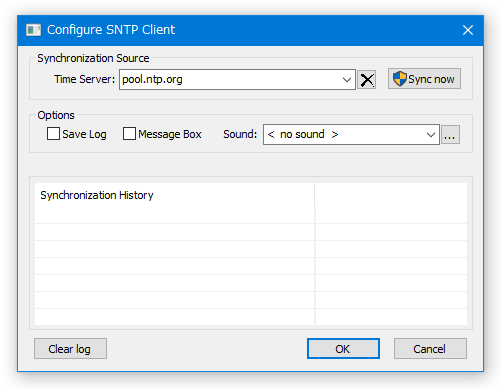Delete the time server entry with the X button
Screen dimensions: 501x389
367,80
